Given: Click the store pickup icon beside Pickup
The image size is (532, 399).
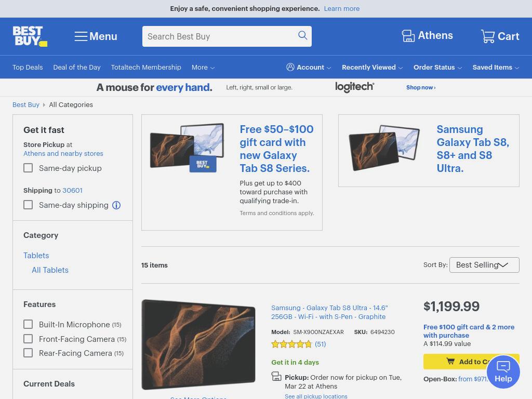Looking at the screenshot, I should coord(276,377).
